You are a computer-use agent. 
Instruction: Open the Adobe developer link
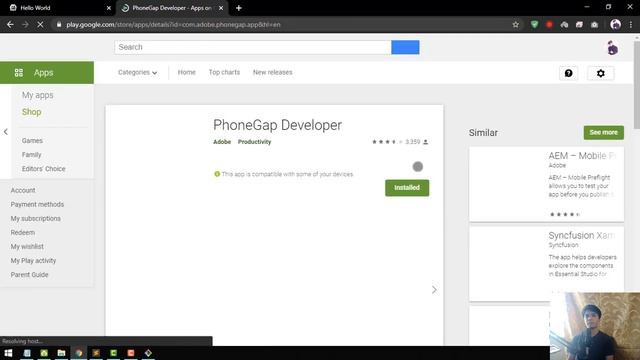pyautogui.click(x=222, y=142)
